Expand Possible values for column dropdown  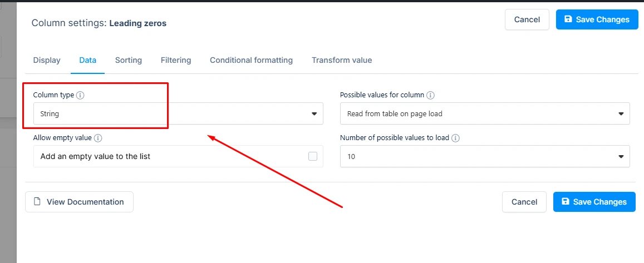click(x=485, y=113)
